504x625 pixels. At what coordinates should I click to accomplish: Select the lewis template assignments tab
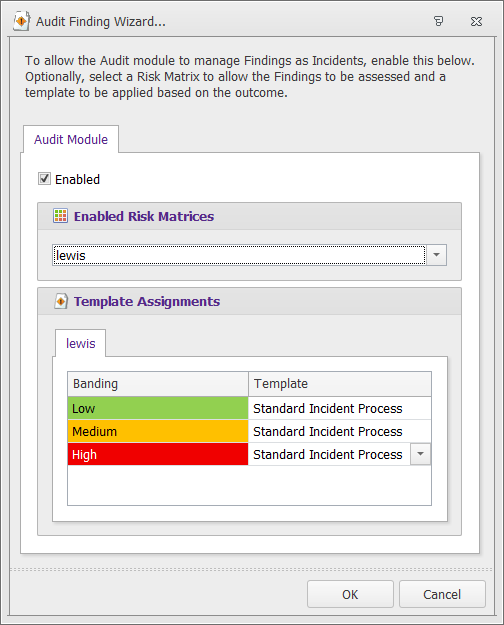click(81, 343)
